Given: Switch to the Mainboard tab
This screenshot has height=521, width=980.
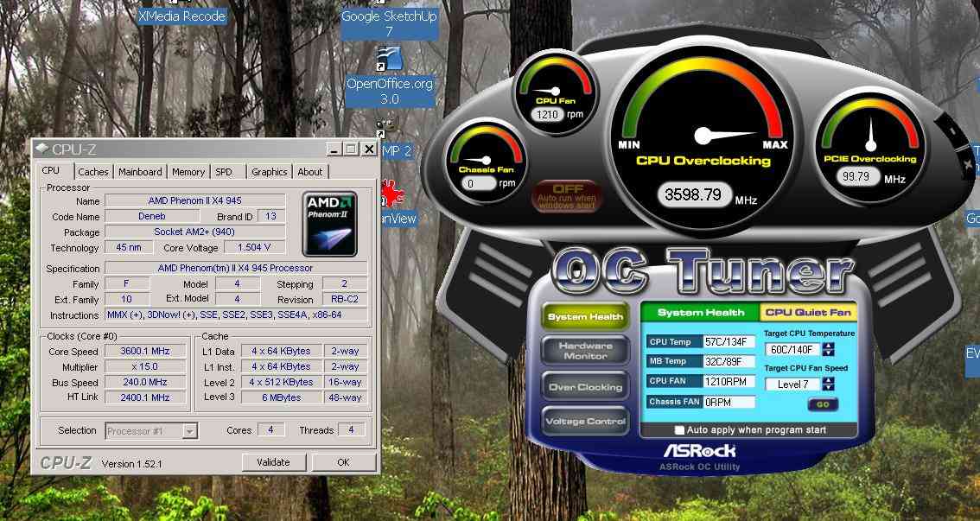Looking at the screenshot, I should tap(140, 172).
